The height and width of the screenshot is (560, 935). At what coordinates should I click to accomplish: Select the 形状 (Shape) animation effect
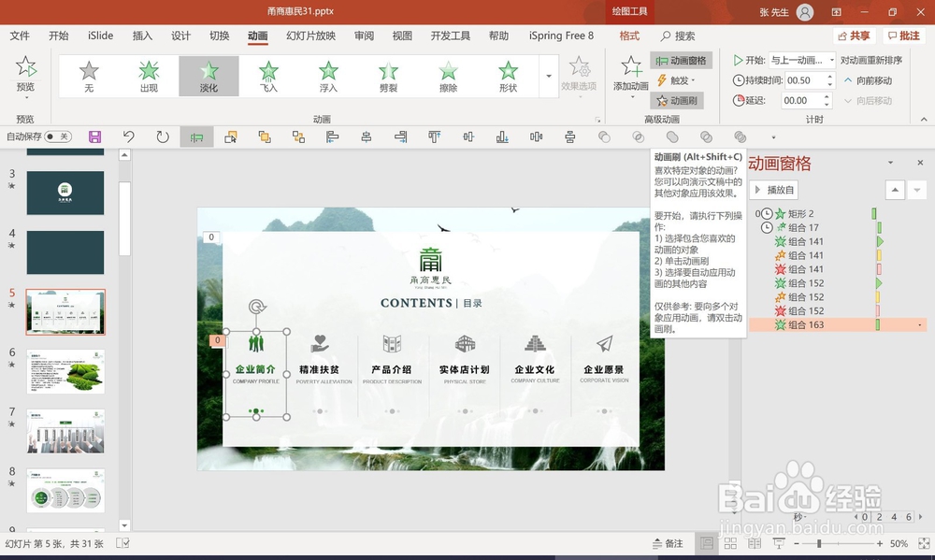click(508, 77)
